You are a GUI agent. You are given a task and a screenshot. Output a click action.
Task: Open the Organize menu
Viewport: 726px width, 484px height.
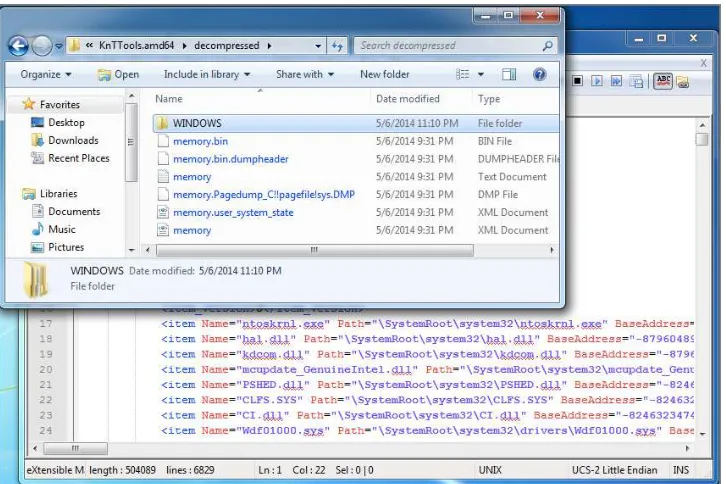pyautogui.click(x=45, y=74)
